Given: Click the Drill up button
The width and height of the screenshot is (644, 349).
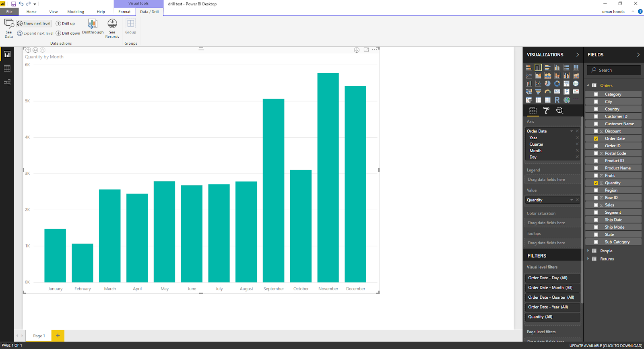Looking at the screenshot, I should click(x=65, y=24).
